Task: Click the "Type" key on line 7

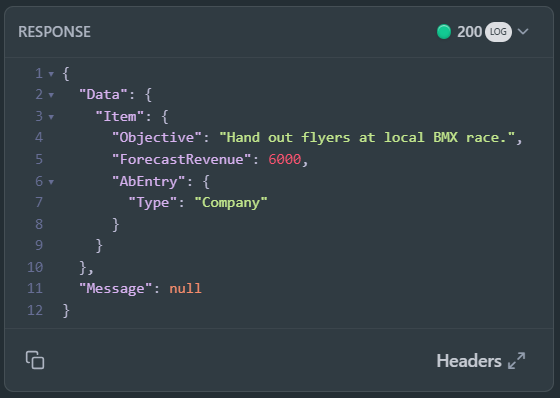Action: point(153,203)
